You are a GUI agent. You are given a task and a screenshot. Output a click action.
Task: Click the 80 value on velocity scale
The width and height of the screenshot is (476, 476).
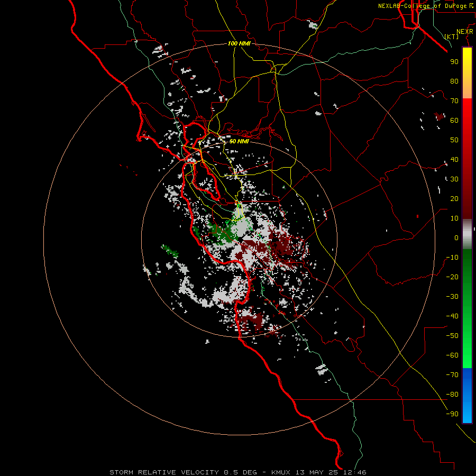pyautogui.click(x=454, y=81)
